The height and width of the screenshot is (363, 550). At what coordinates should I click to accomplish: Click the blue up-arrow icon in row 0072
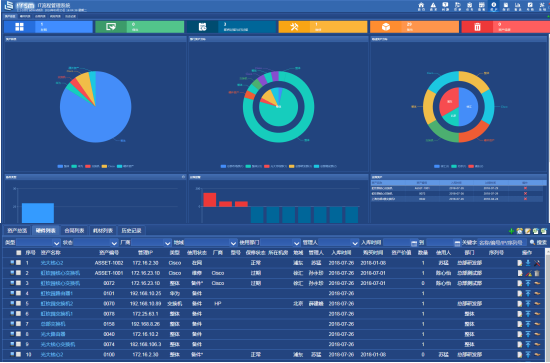[x=528, y=283]
